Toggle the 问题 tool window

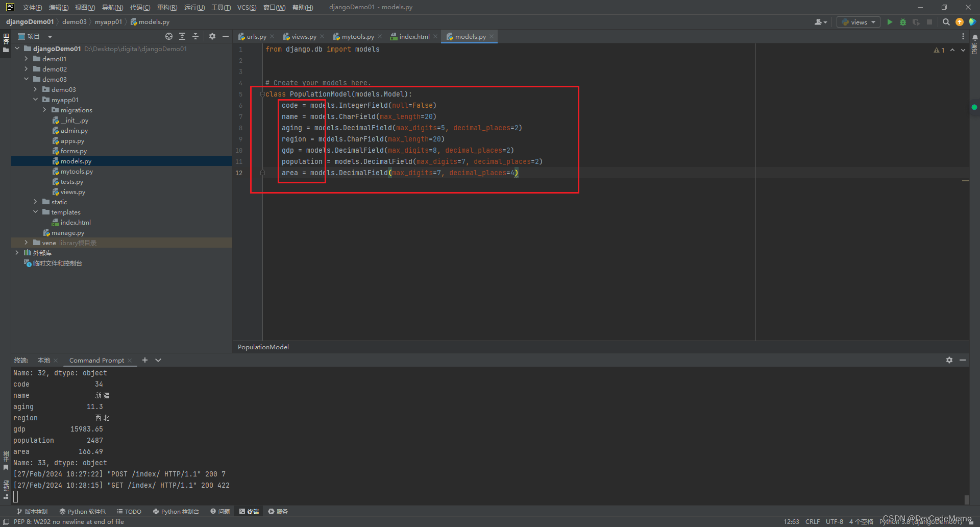220,511
